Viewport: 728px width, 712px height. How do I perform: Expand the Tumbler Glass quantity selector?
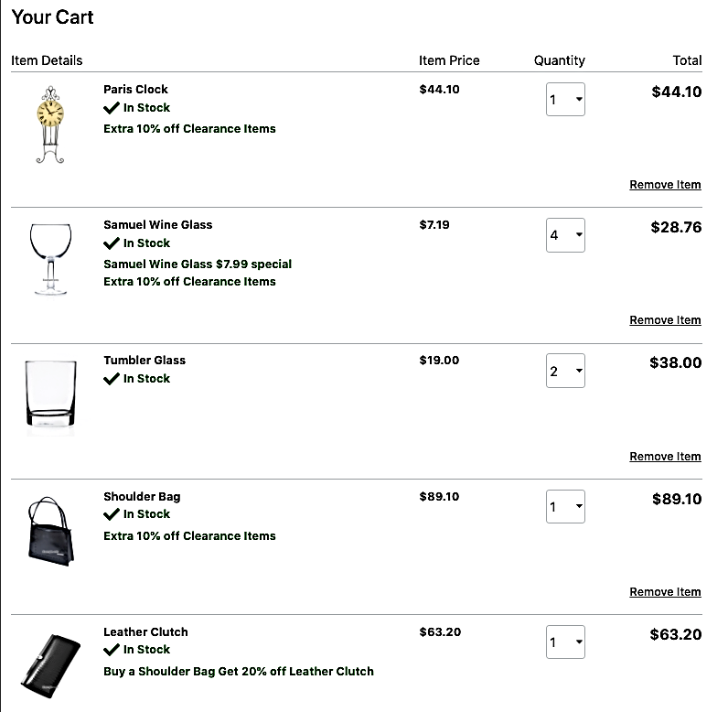(565, 371)
